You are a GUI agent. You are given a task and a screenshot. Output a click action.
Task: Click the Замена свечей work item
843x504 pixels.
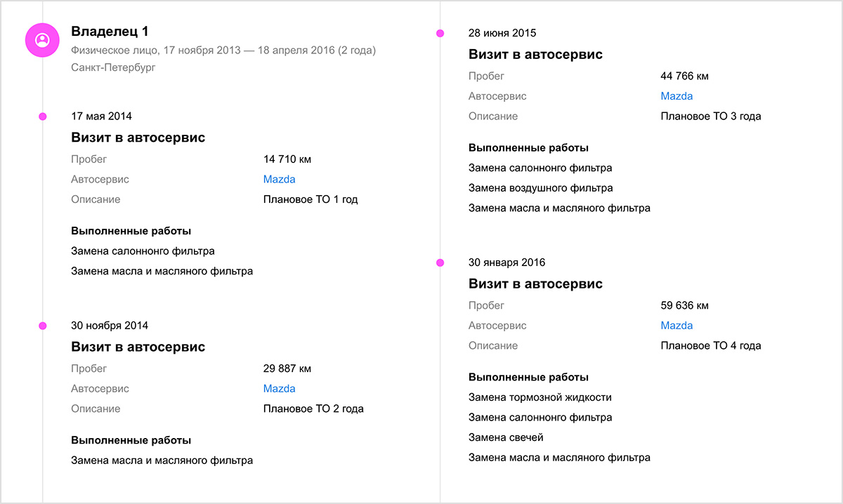pyautogui.click(x=506, y=437)
